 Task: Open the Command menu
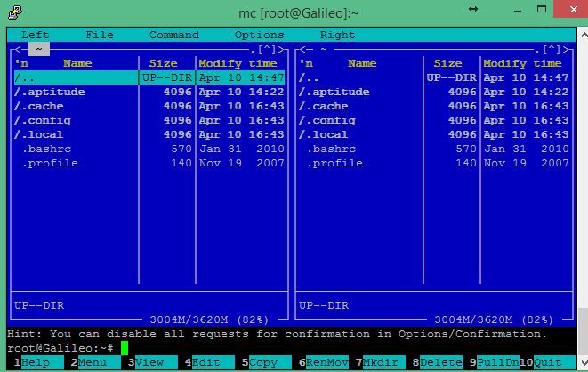coord(174,35)
